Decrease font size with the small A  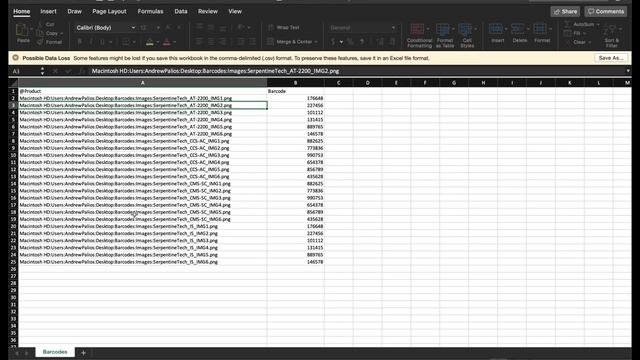(179, 27)
